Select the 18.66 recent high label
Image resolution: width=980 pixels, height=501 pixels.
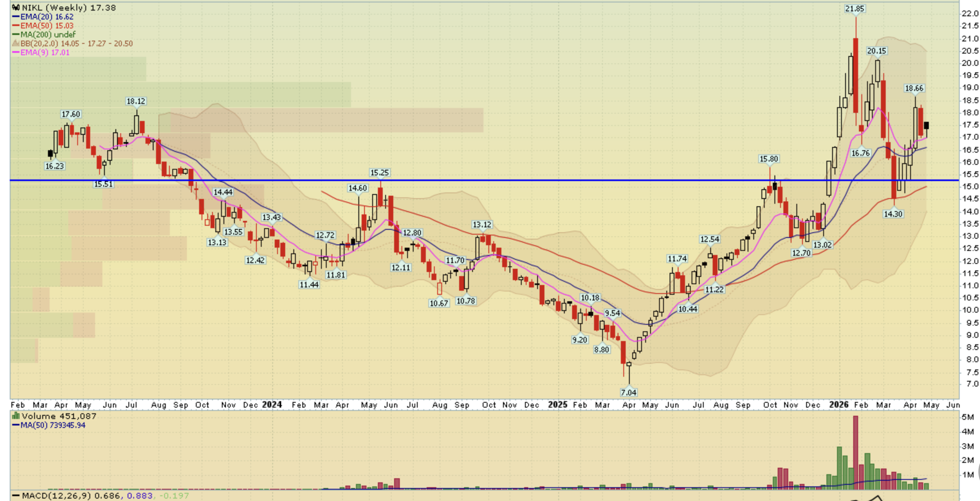(x=914, y=88)
